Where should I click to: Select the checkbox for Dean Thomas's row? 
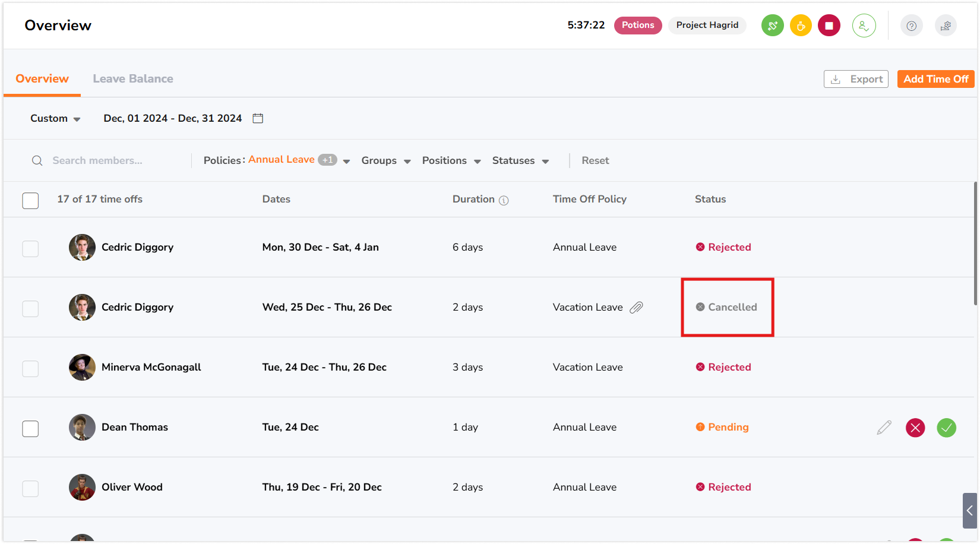point(30,429)
